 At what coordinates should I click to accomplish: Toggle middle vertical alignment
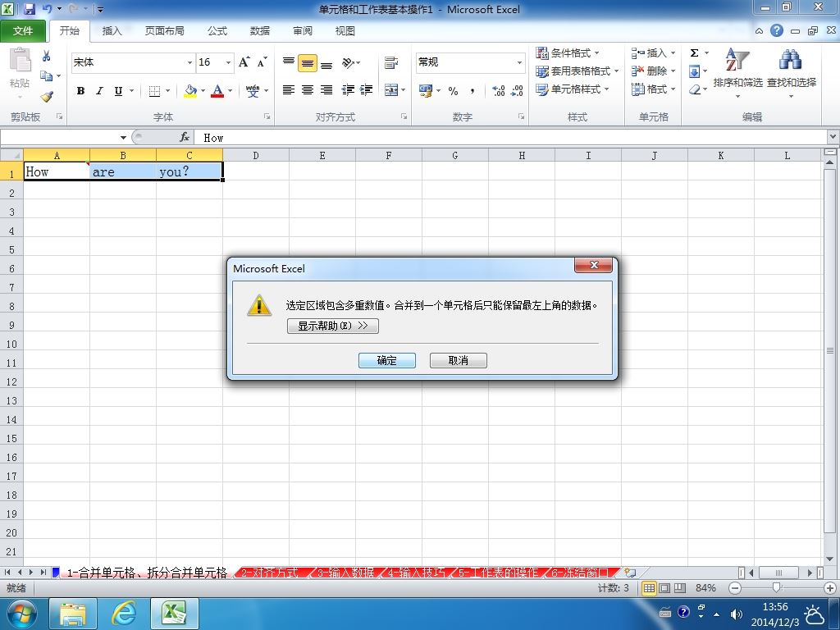[x=308, y=63]
